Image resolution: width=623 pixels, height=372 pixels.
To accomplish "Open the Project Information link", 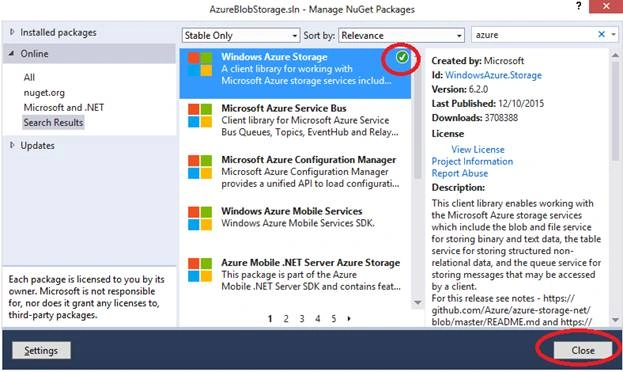I will pos(472,161).
